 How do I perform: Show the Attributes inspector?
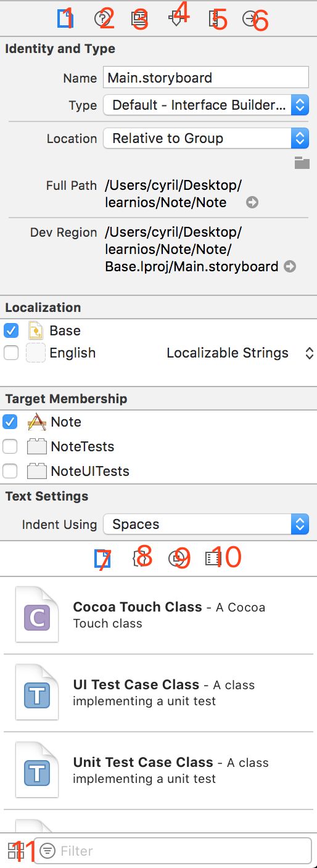point(176,19)
